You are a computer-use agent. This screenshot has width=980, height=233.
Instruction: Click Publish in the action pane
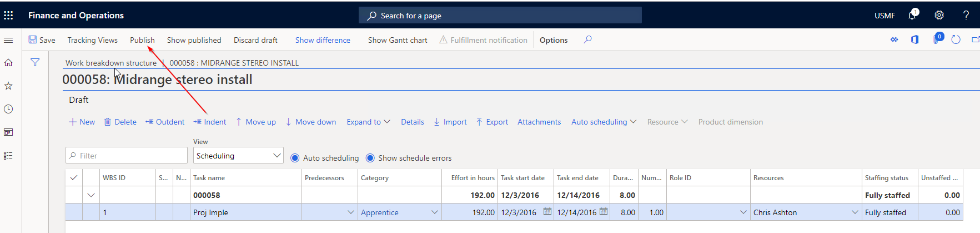coord(142,40)
